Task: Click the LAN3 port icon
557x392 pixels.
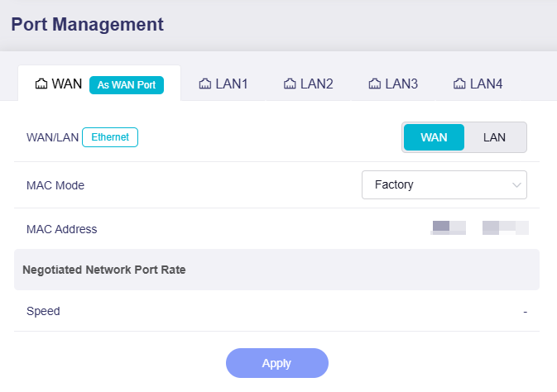Action: click(374, 84)
